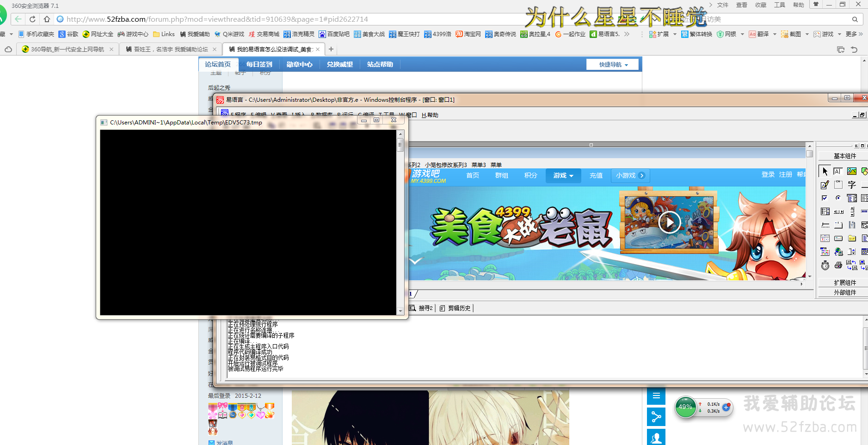Open 勋章中心 forum link
The height and width of the screenshot is (445, 868).
point(299,65)
